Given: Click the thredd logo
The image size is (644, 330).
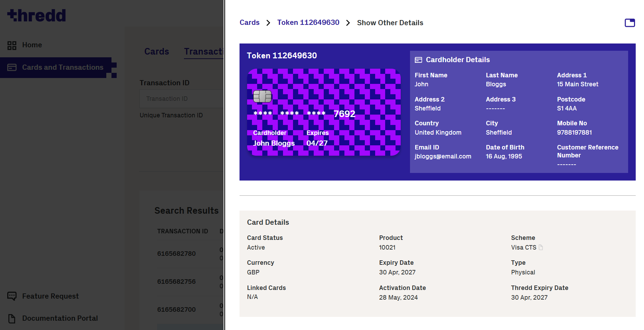Looking at the screenshot, I should 37,16.
